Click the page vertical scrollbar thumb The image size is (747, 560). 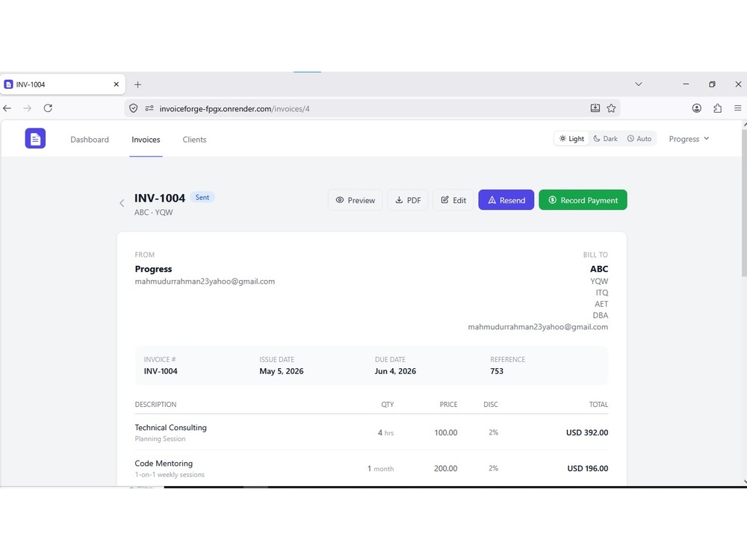[x=744, y=202]
